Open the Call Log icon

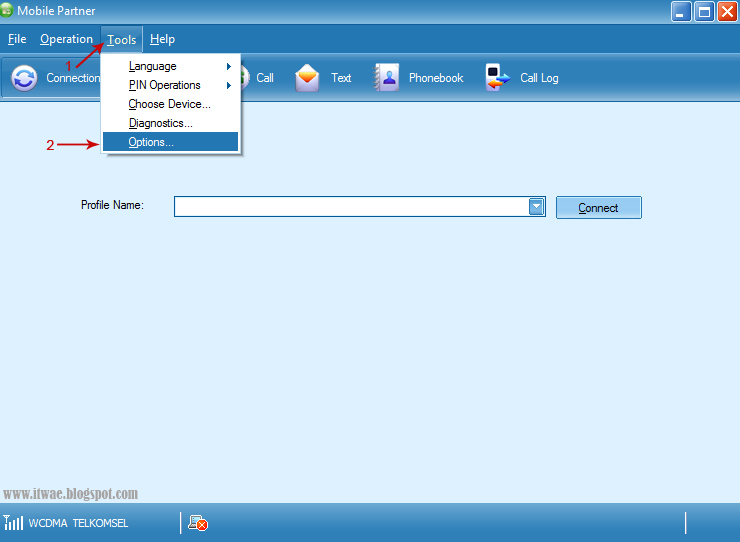497,77
